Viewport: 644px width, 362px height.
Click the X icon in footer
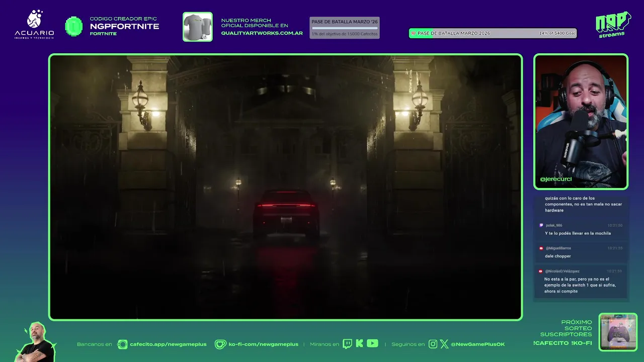(x=444, y=344)
